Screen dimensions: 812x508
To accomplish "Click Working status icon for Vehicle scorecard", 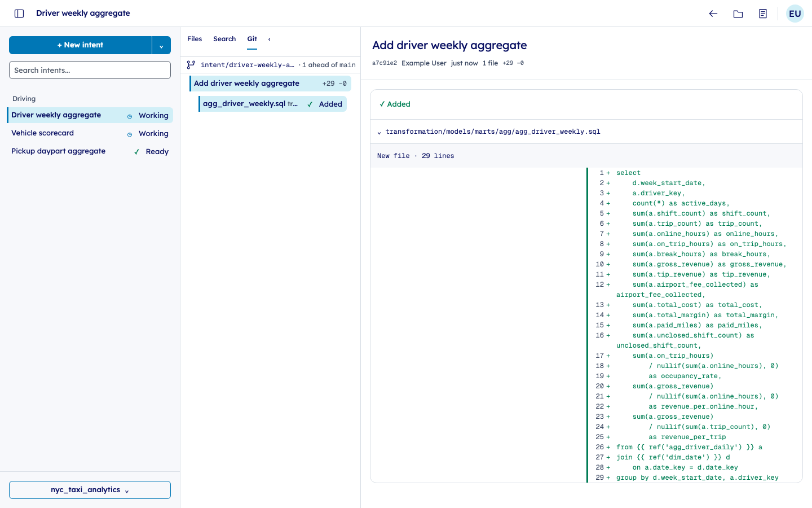I will 130,134.
